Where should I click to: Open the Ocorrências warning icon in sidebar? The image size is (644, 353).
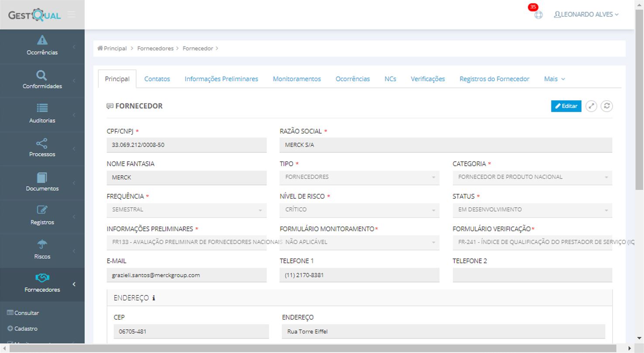[42, 40]
